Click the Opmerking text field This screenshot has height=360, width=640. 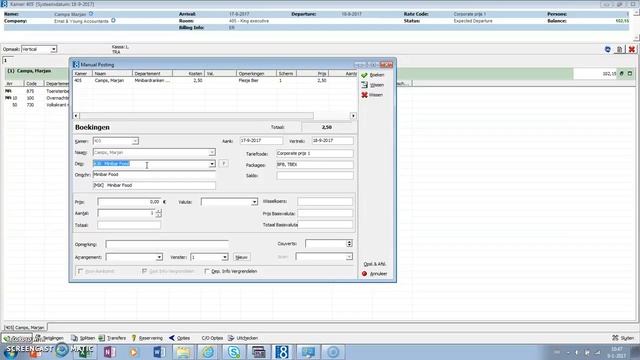(x=167, y=244)
